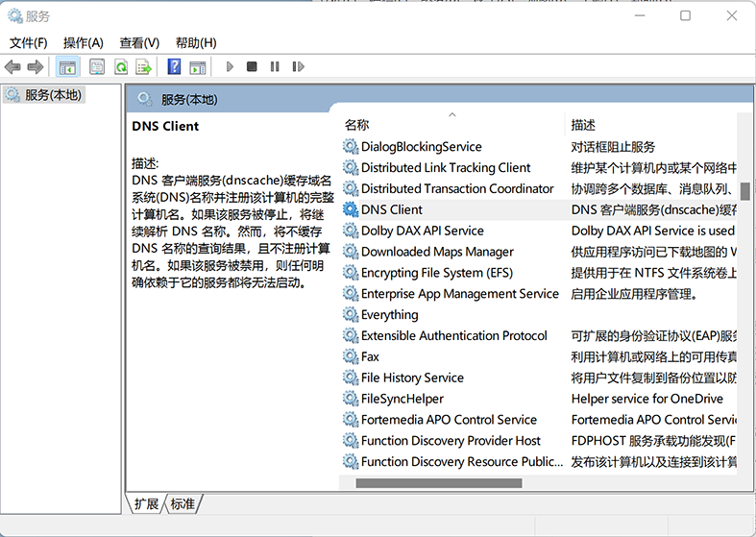Image resolution: width=756 pixels, height=537 pixels.
Task: Click description 'Dolby DAX API Service is used'
Action: click(x=653, y=231)
